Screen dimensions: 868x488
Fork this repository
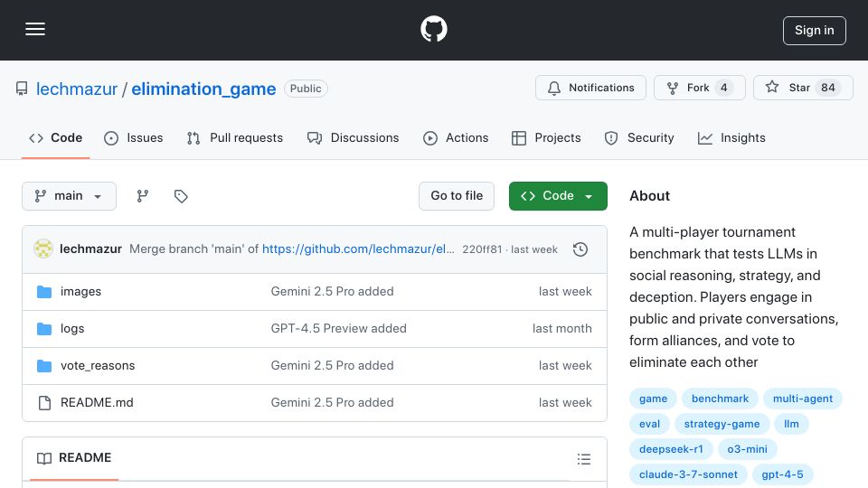[x=699, y=88]
